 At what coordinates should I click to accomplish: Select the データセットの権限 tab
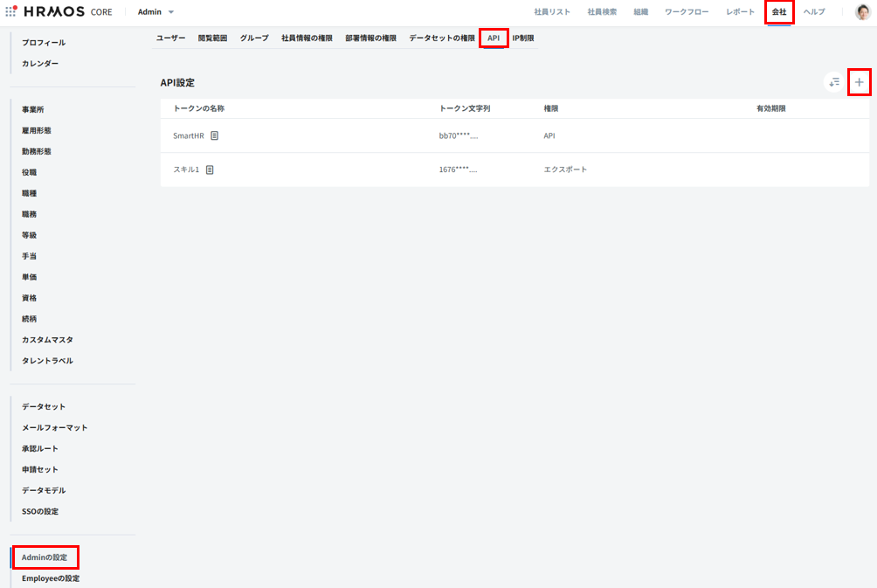click(x=442, y=38)
